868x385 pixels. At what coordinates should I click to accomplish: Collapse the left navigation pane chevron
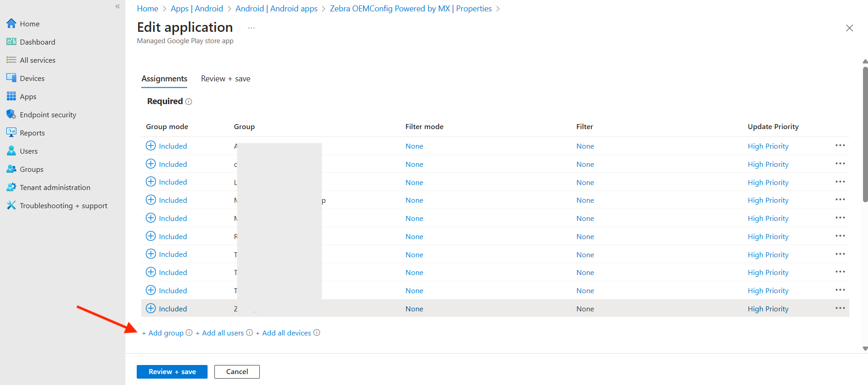click(118, 6)
